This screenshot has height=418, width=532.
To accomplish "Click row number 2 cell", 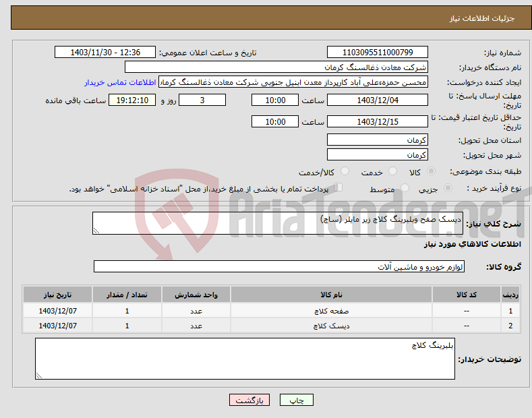I will point(510,326).
